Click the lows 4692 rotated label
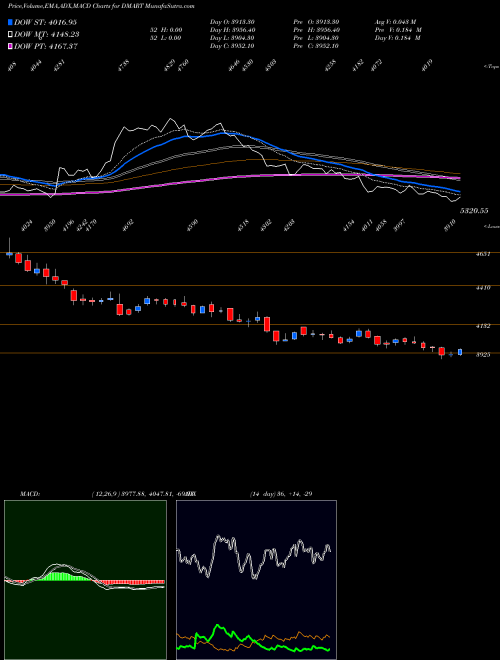 coord(128,226)
